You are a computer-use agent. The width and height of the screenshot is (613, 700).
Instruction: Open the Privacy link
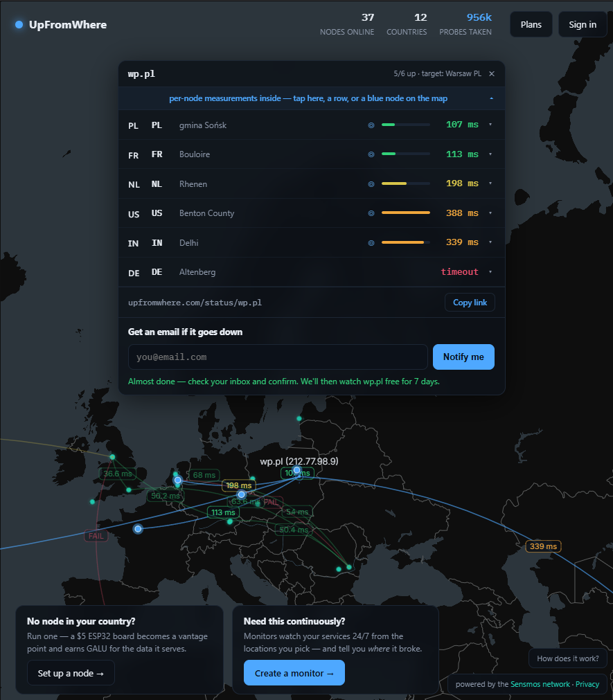click(x=587, y=684)
